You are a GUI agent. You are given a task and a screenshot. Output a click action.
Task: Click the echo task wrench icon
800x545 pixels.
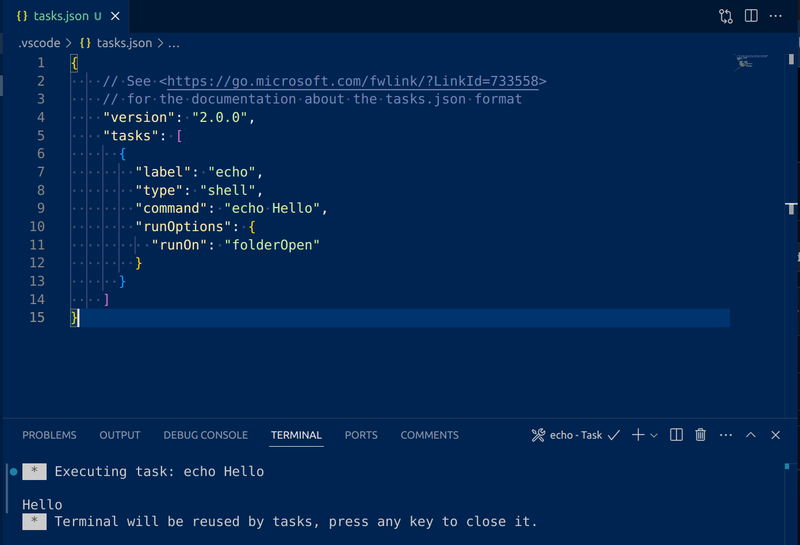coord(538,435)
